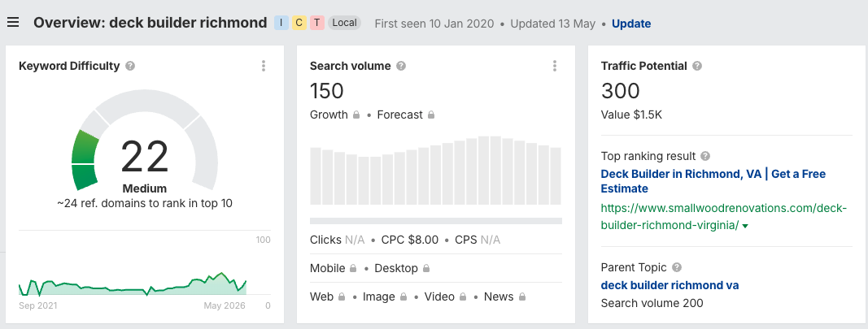Click the Overview: deck builder richmond title
Viewport: 868px width, 329px height.
click(x=150, y=23)
